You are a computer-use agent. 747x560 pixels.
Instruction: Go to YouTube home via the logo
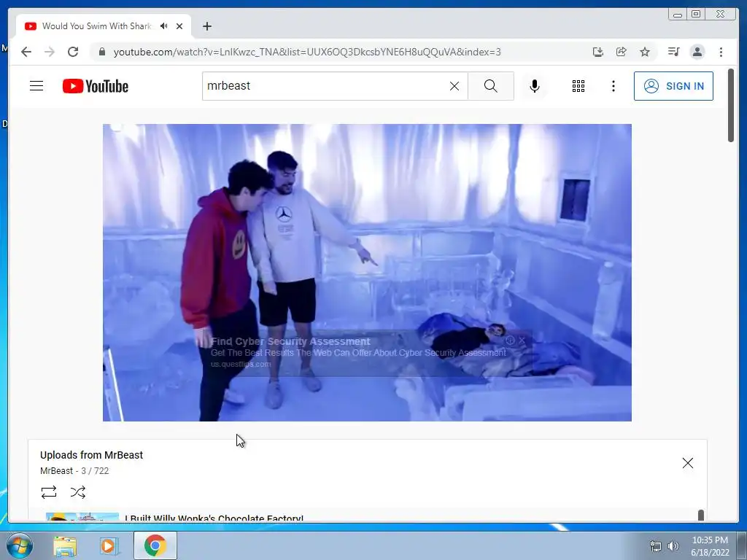pyautogui.click(x=96, y=86)
